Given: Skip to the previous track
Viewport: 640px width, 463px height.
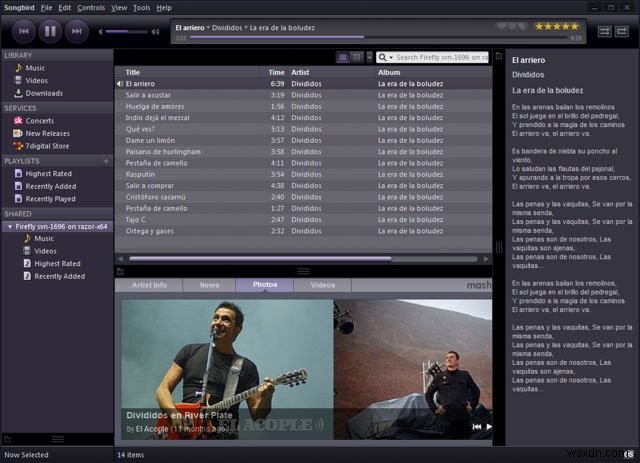Looking at the screenshot, I should point(23,31).
